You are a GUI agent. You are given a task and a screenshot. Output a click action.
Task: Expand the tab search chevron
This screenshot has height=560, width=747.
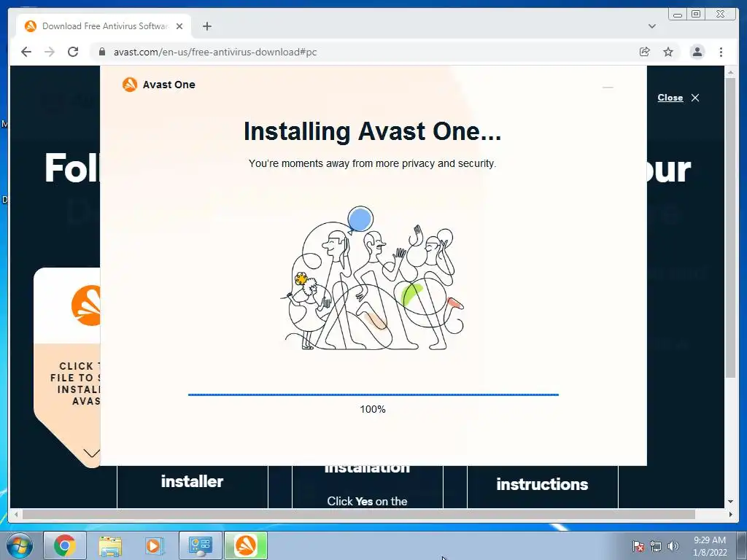click(x=652, y=26)
